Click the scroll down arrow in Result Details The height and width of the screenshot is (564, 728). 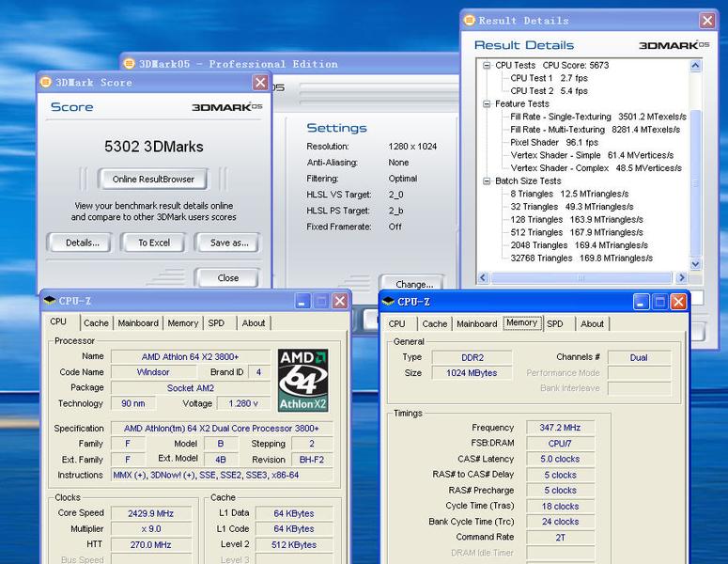pos(695,264)
